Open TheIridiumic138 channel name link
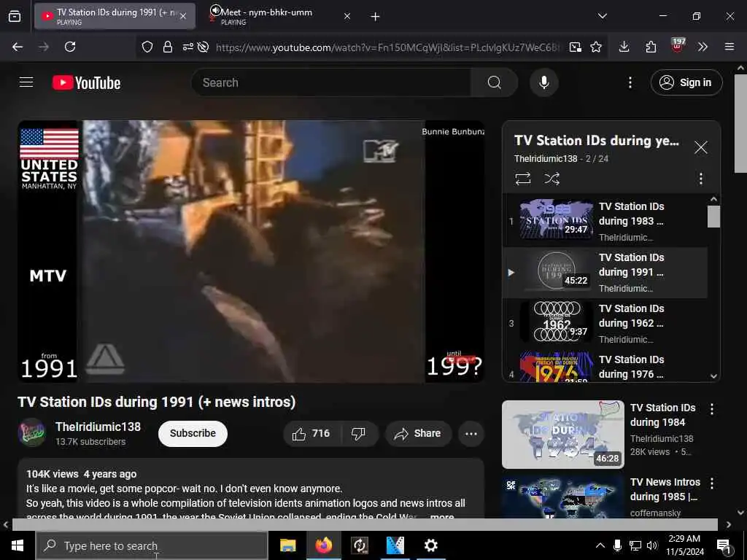This screenshot has height=560, width=747. click(x=98, y=427)
